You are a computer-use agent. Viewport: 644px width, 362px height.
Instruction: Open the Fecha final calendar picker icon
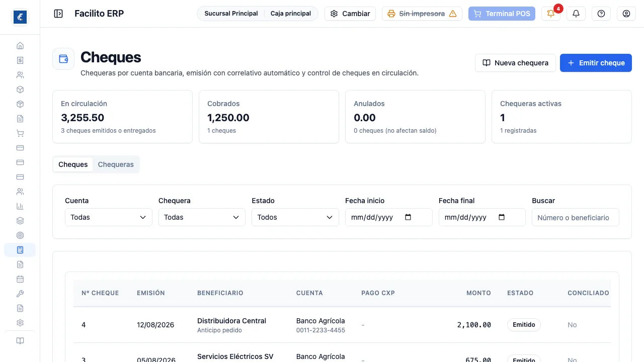coord(502,217)
